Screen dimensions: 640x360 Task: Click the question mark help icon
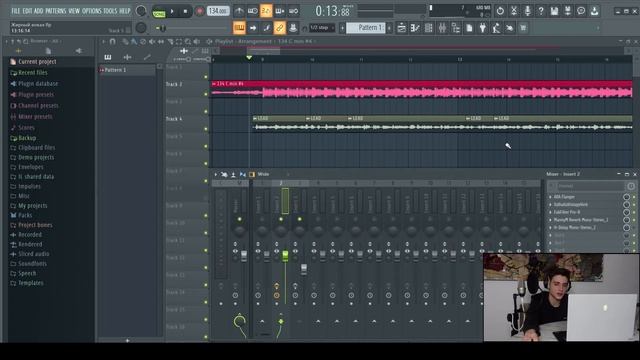tap(541, 11)
